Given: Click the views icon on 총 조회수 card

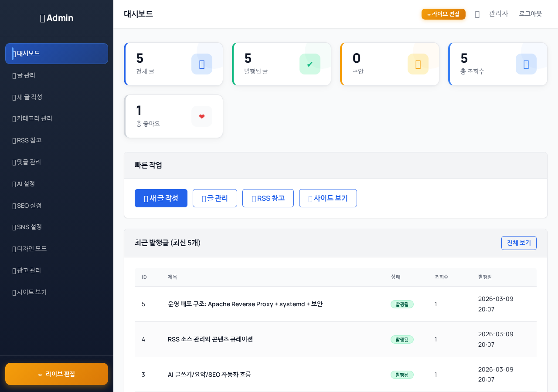Looking at the screenshot, I should (526, 64).
